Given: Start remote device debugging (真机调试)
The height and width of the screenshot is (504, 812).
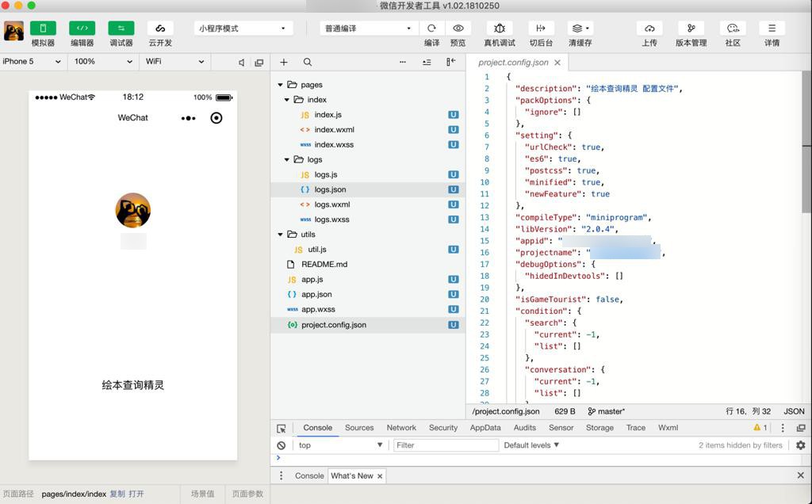Looking at the screenshot, I should pyautogui.click(x=500, y=29).
